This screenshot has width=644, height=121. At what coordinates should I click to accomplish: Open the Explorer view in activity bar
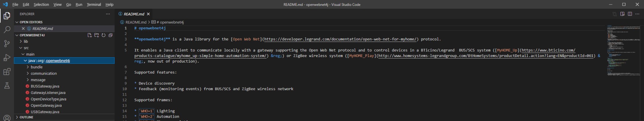pyautogui.click(x=7, y=15)
